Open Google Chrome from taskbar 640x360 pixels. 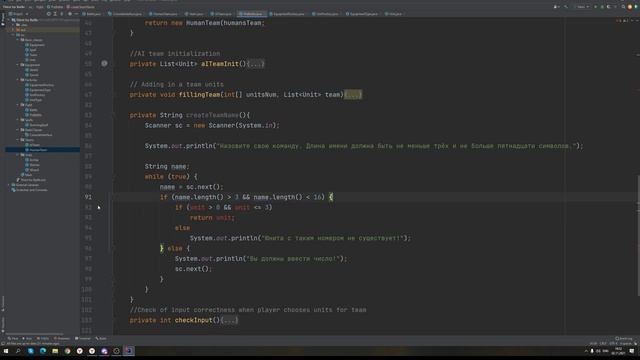point(67,351)
